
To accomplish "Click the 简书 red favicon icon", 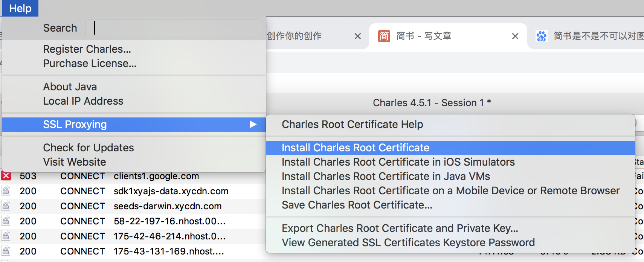I will pyautogui.click(x=384, y=36).
